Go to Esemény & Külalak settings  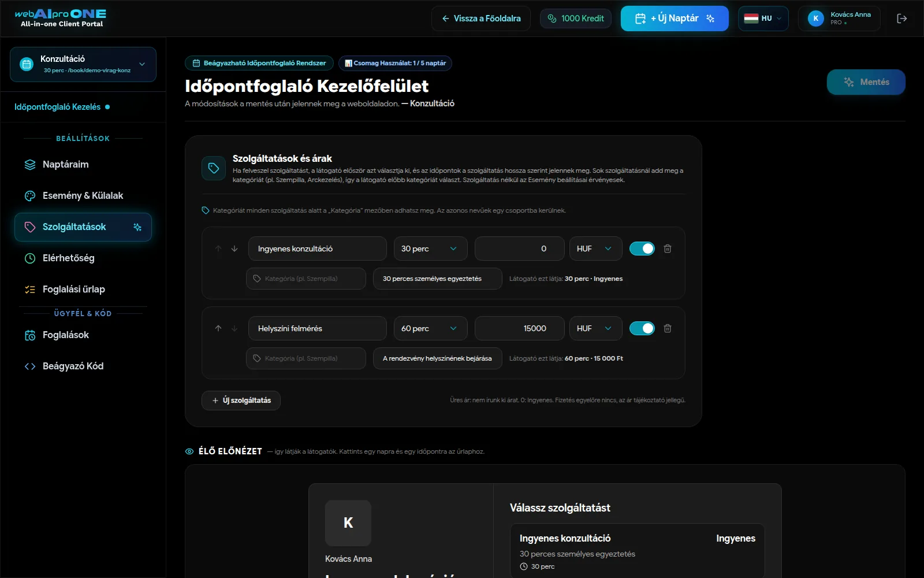[x=83, y=196]
